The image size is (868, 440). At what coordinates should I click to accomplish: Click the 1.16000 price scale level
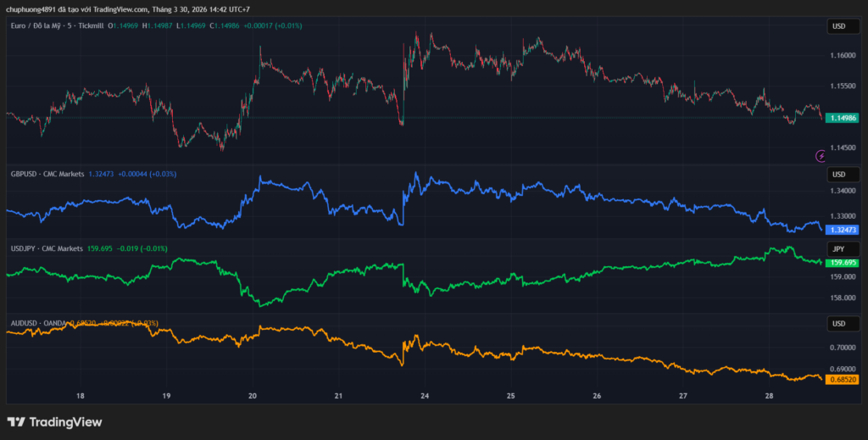pos(842,56)
